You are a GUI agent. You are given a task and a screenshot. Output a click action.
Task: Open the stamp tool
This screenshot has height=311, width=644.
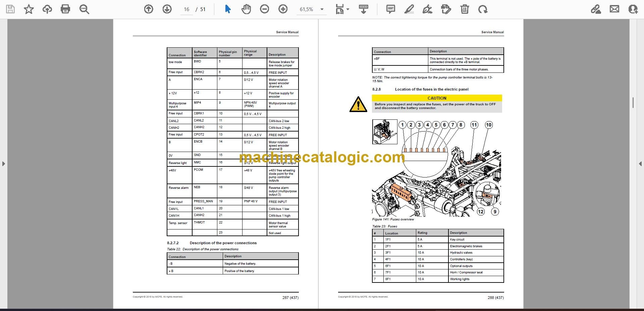point(446,9)
